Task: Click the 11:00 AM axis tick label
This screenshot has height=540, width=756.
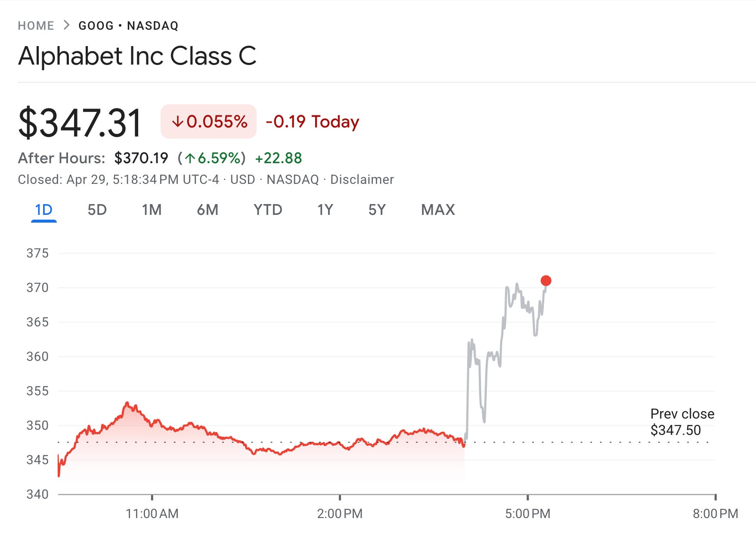Action: [x=152, y=514]
